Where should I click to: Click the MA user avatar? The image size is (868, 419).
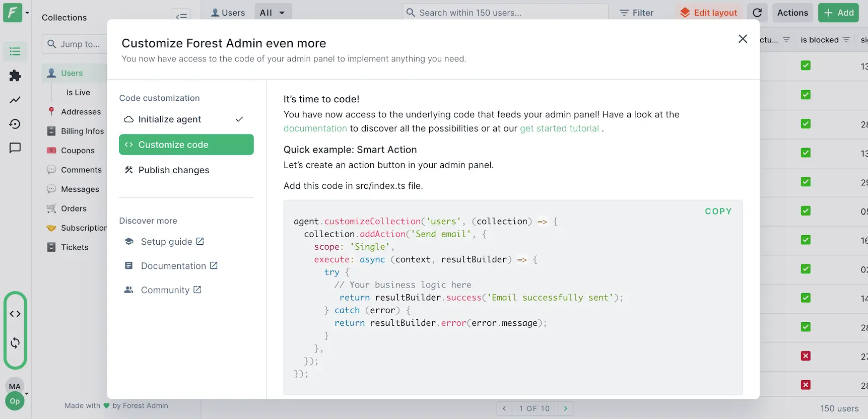tap(15, 386)
